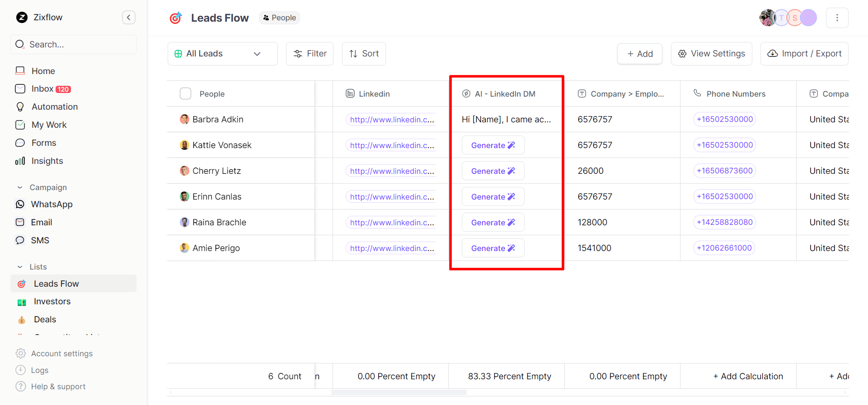Viewport: 868px width, 405px height.
Task: Collapse the Lists section
Action: (20, 267)
